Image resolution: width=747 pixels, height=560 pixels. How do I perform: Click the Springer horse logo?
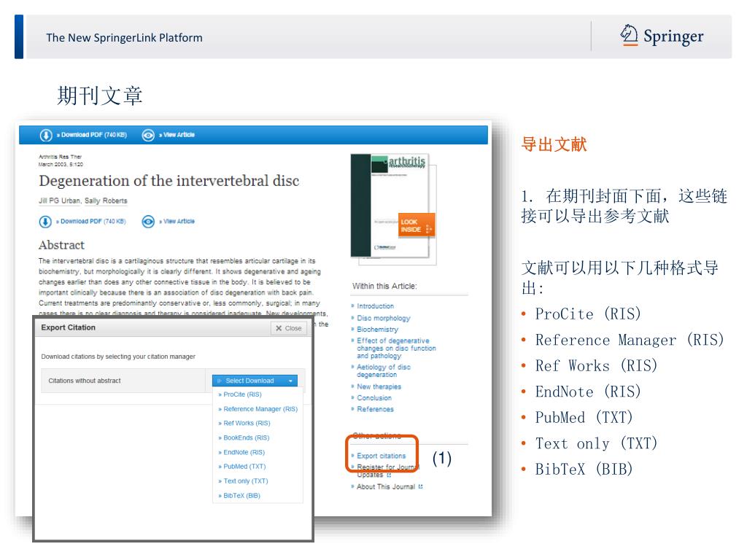coord(629,35)
